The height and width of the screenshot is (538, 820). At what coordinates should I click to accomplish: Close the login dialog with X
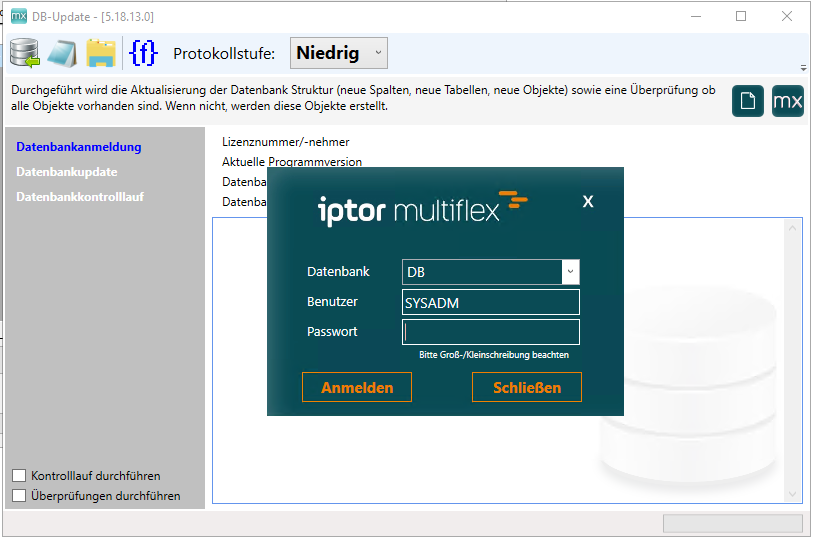click(x=588, y=202)
